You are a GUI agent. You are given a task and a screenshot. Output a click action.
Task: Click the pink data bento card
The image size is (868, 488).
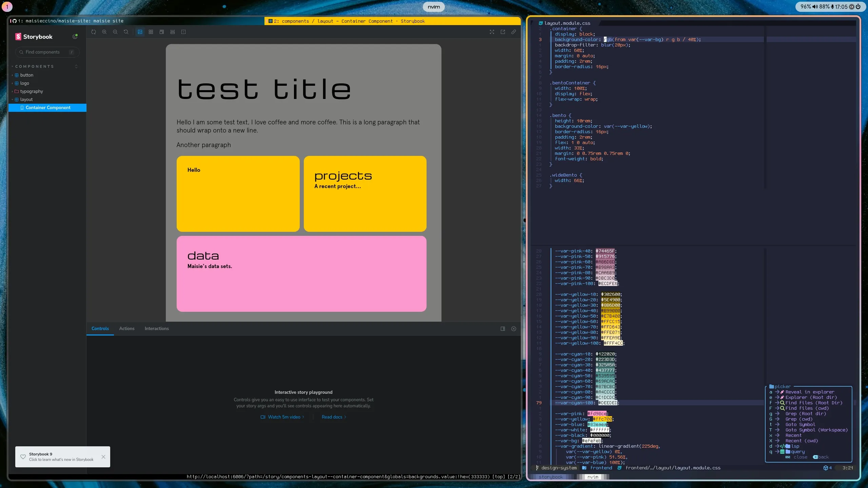(301, 274)
